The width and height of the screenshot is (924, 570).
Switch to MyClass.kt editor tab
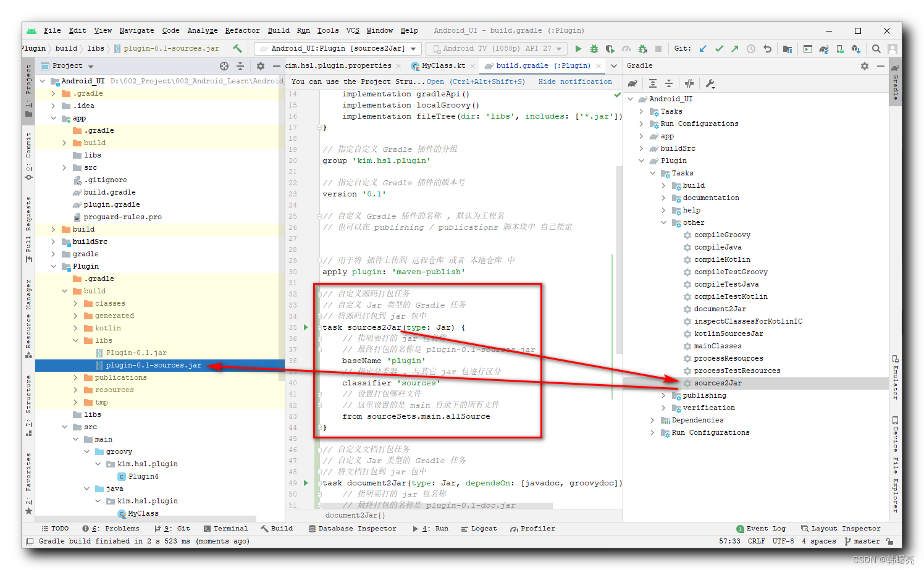click(443, 65)
